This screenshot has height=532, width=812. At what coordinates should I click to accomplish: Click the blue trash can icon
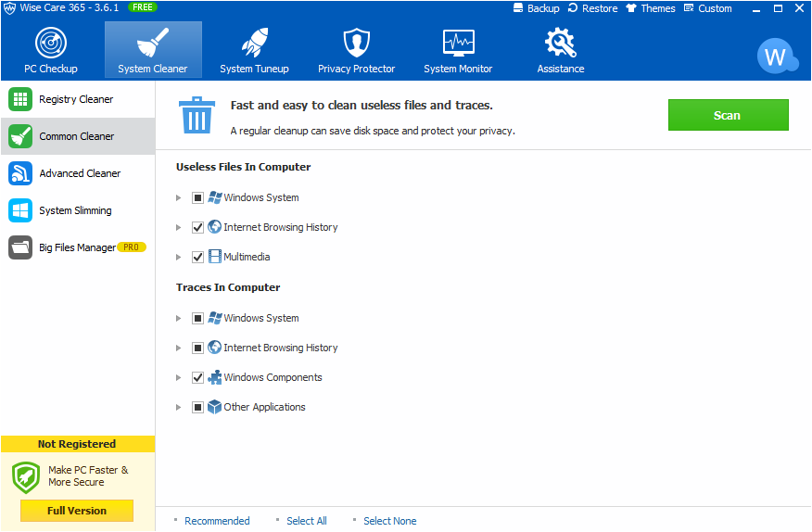(x=197, y=115)
